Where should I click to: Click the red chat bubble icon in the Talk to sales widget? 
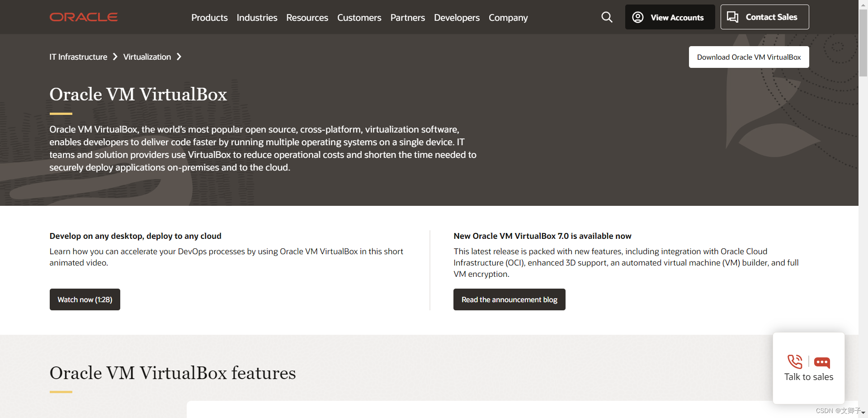click(x=822, y=362)
